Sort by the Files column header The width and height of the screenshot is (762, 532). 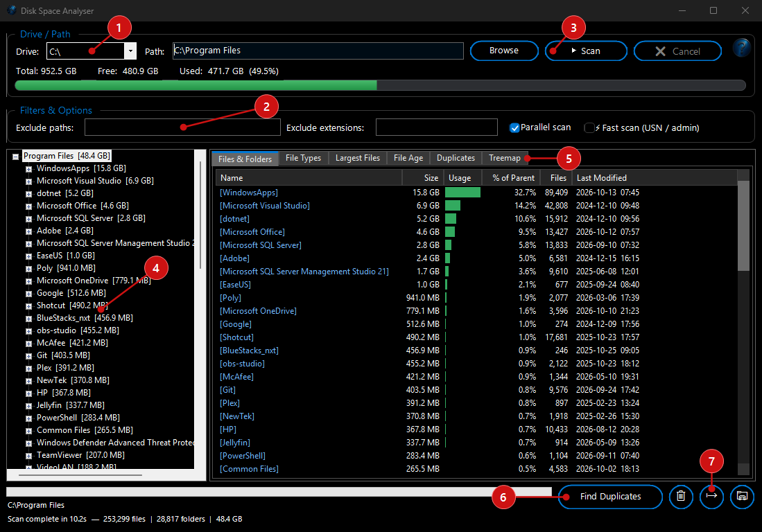pyautogui.click(x=555, y=177)
